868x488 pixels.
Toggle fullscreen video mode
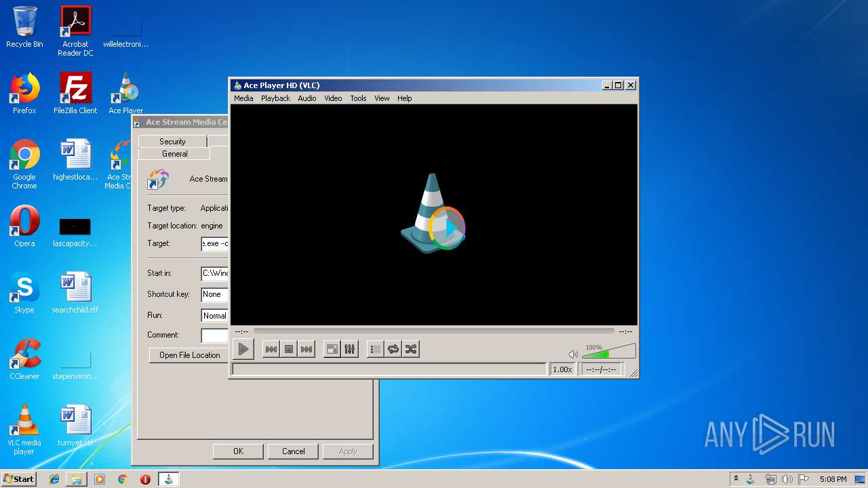[x=332, y=349]
